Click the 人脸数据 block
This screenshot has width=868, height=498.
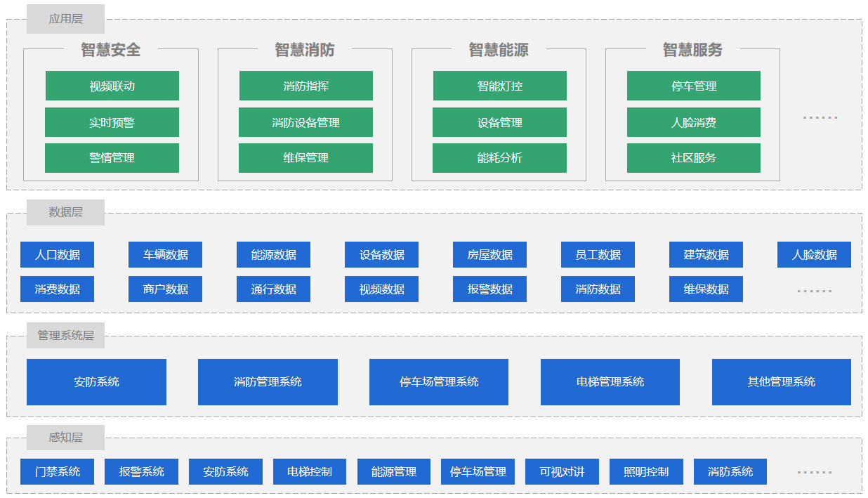coord(814,255)
